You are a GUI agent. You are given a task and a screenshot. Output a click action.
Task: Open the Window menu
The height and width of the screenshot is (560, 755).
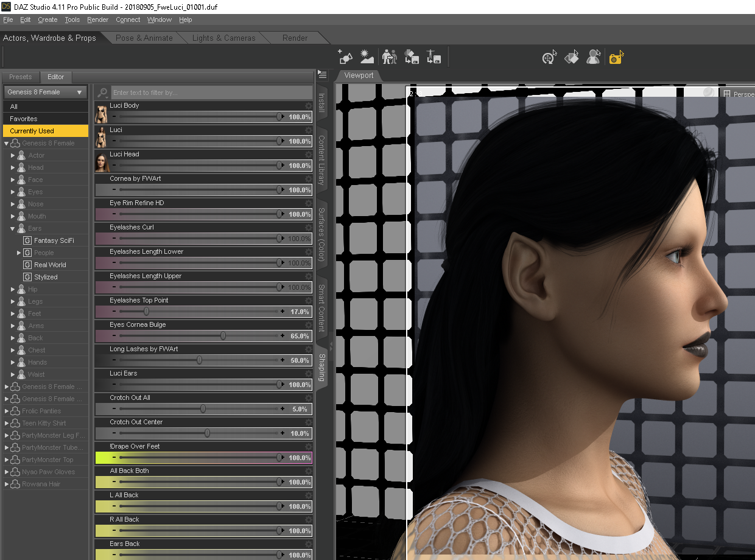(x=160, y=19)
